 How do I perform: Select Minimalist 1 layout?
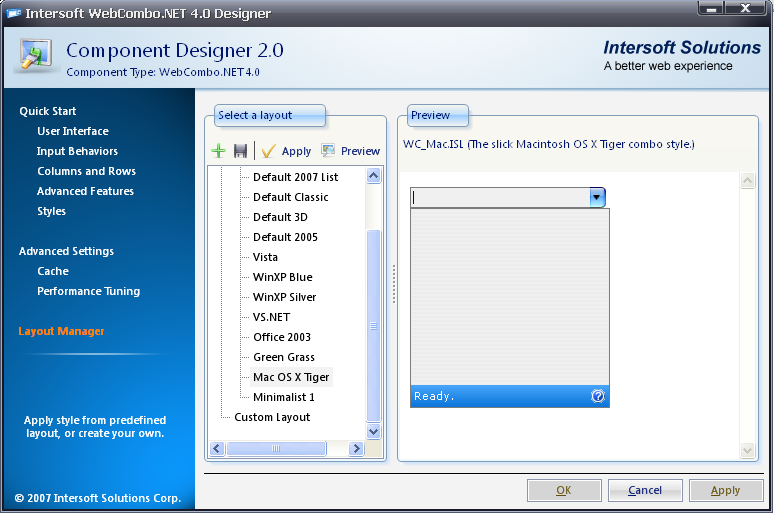tap(283, 397)
